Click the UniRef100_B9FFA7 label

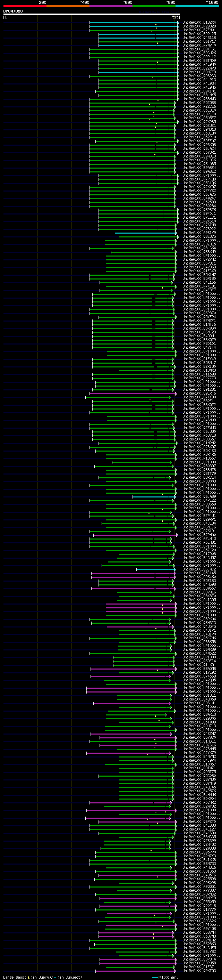point(199,141)
